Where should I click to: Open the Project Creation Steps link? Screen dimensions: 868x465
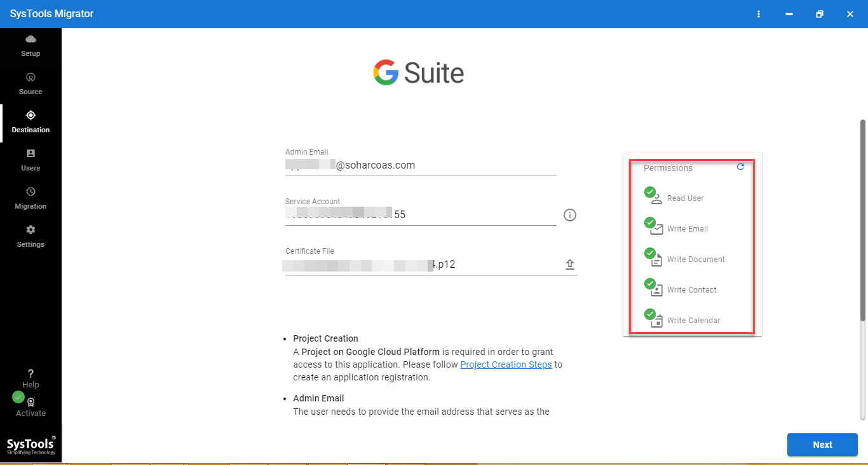point(506,364)
